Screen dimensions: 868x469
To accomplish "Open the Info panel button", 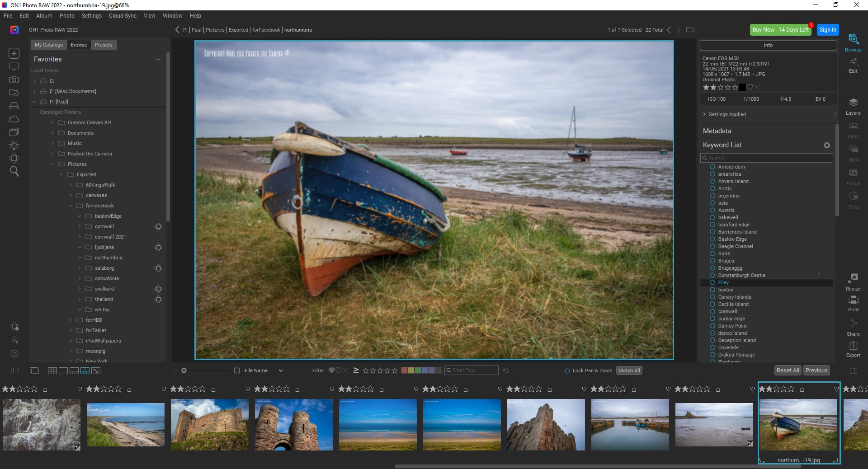I will pos(768,45).
